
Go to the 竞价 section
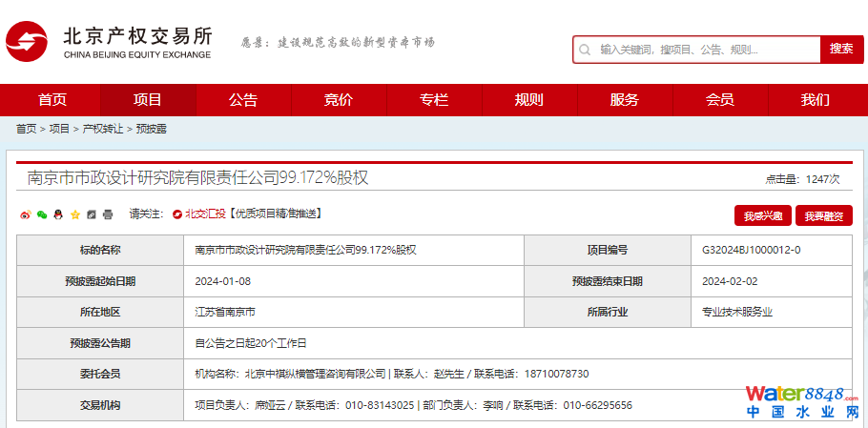[339, 100]
